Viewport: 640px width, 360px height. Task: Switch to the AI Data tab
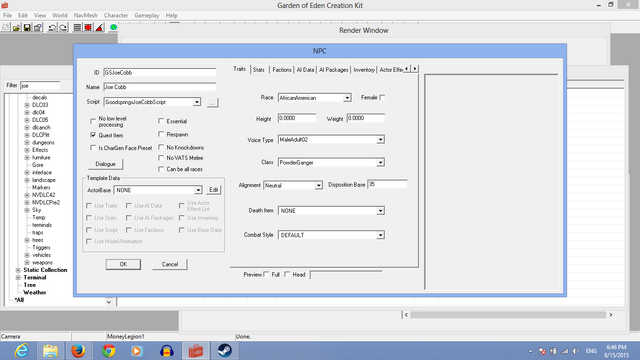coord(305,70)
